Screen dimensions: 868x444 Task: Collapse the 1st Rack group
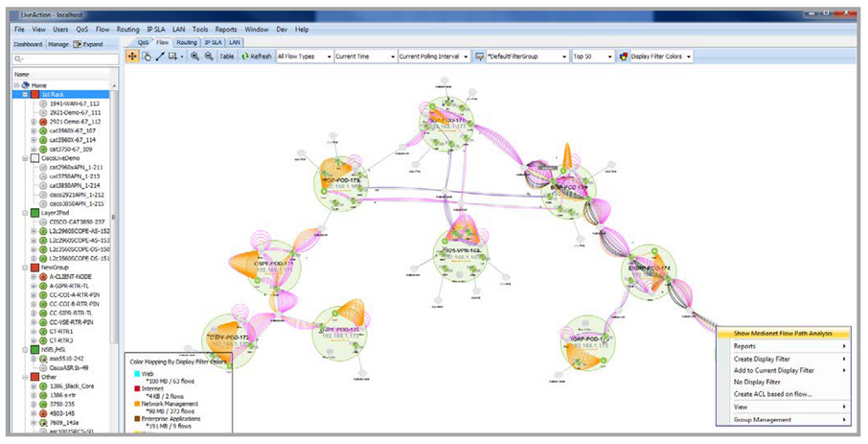(25, 94)
